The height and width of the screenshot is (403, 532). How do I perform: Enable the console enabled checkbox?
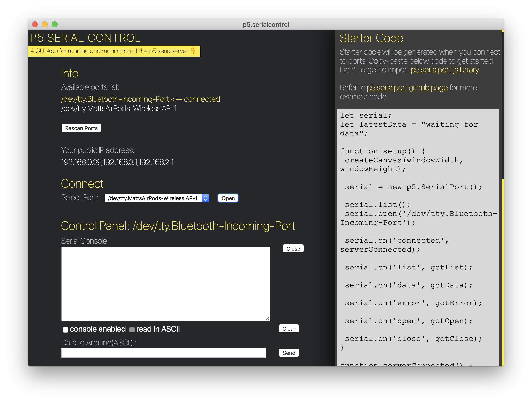point(65,329)
